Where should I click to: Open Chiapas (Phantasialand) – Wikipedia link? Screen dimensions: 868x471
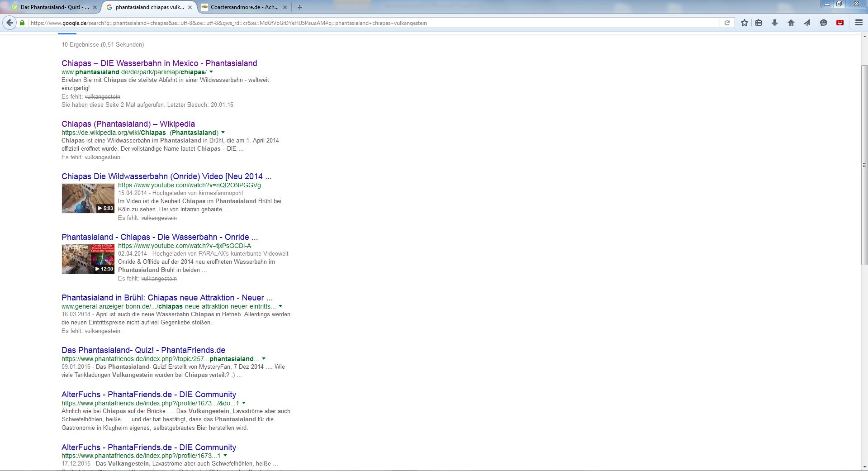(x=128, y=124)
